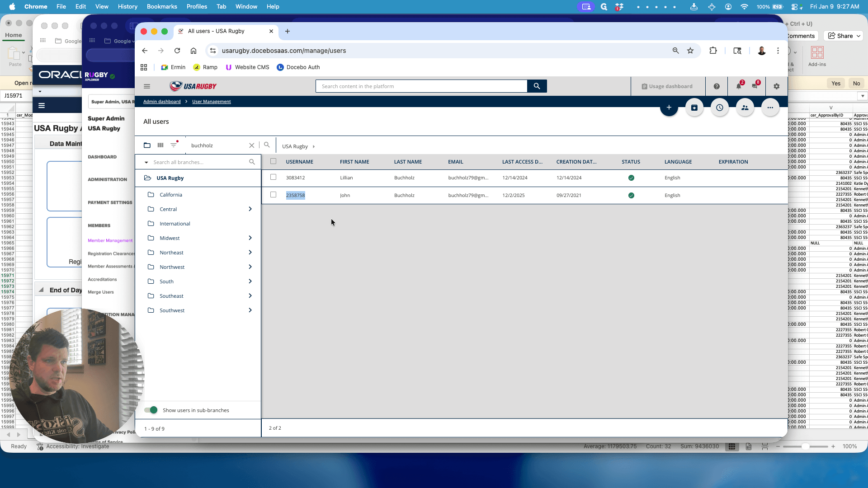Expand the Southeast branch chevron
The image size is (868, 488).
(x=250, y=296)
